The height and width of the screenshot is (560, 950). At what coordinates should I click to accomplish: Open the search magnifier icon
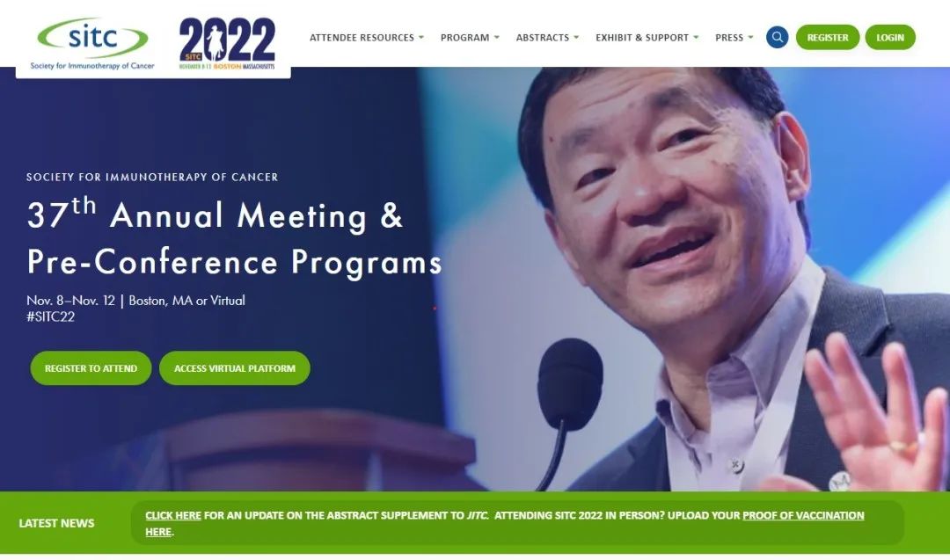[x=777, y=38]
